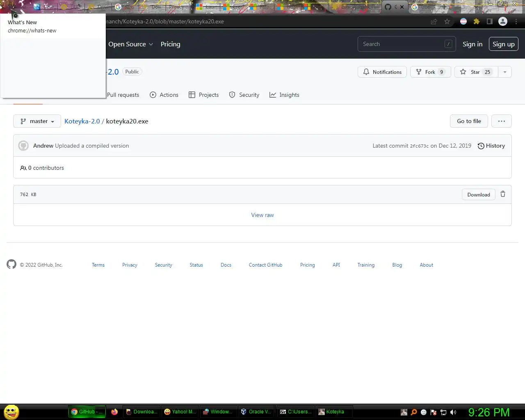
Task: Open Contact GitHub footer link
Action: tap(265, 265)
